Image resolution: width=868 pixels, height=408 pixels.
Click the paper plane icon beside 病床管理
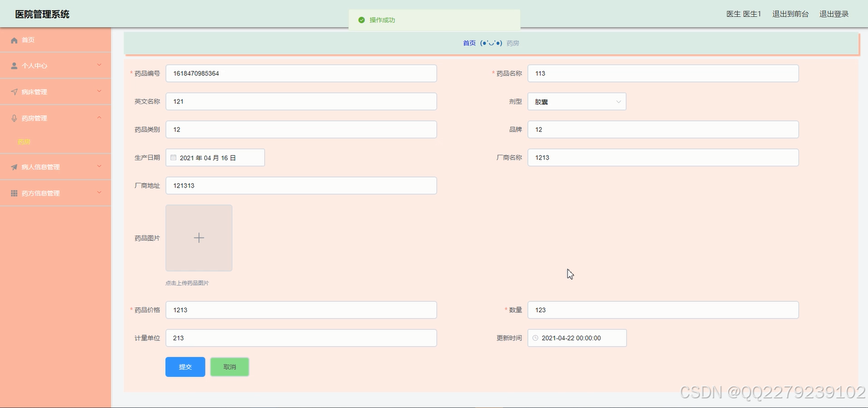tap(14, 91)
